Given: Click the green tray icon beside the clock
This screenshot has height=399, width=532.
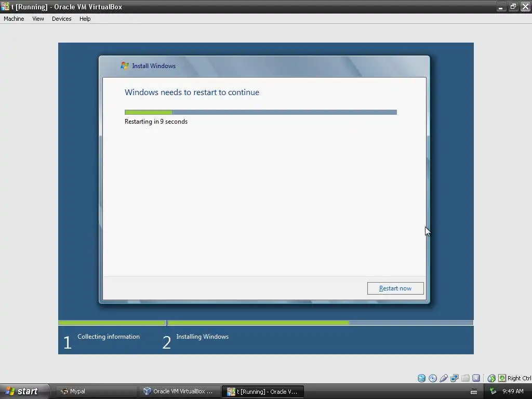Looking at the screenshot, I should (x=493, y=392).
